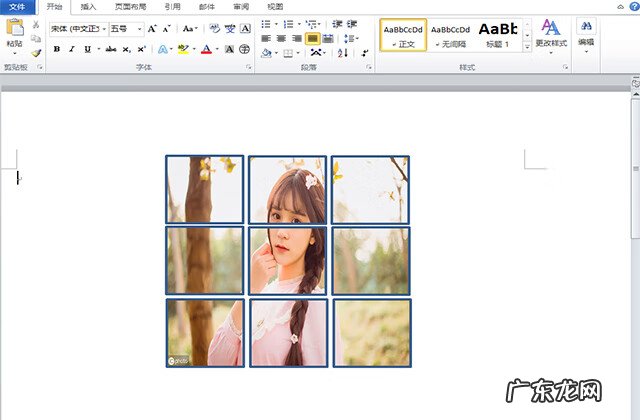Viewport: 640px width, 420px height.
Task: Open the File (文件) menu button
Action: (17, 6)
